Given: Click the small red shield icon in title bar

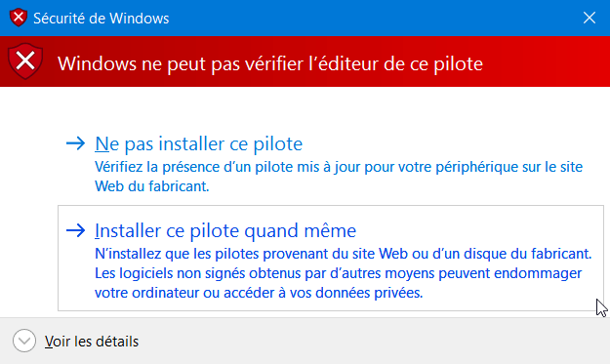Looking at the screenshot, I should [19, 18].
